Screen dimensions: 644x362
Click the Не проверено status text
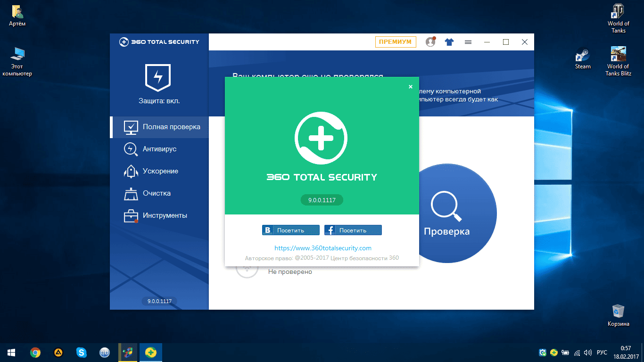click(x=290, y=271)
